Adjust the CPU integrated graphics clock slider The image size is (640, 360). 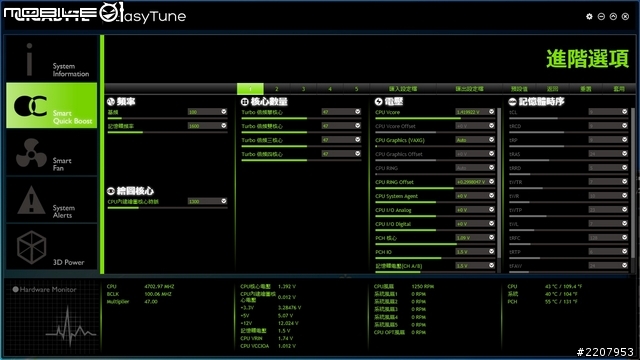[x=167, y=208]
